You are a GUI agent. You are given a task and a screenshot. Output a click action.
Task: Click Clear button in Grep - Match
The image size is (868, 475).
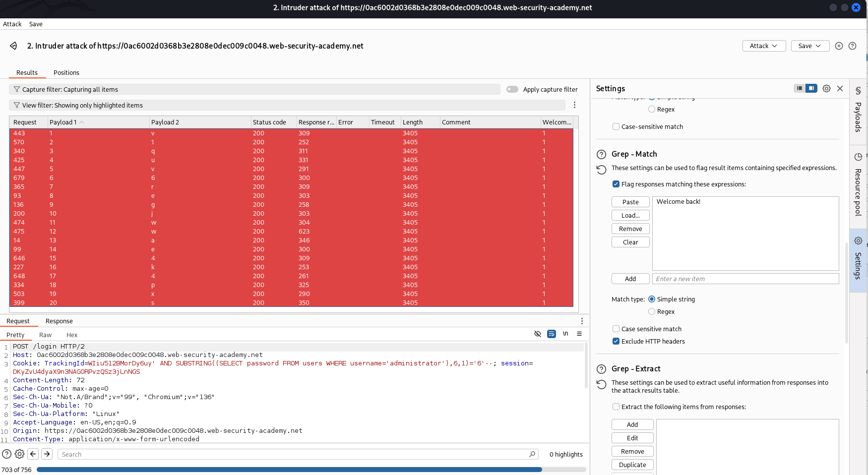click(630, 242)
